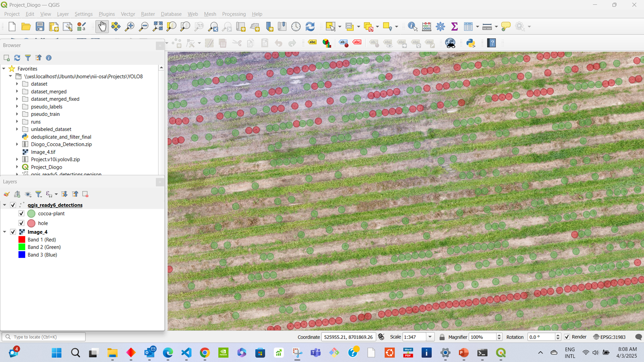The image size is (644, 362).
Task: Save the project with the floppy disk icon
Action: click(40, 26)
